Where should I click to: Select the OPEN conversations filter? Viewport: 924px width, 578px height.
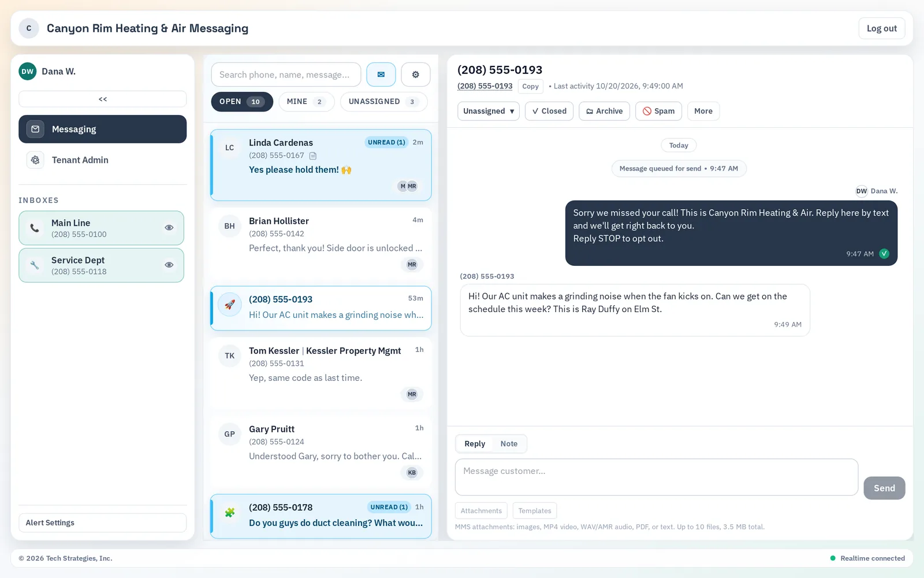click(x=242, y=102)
